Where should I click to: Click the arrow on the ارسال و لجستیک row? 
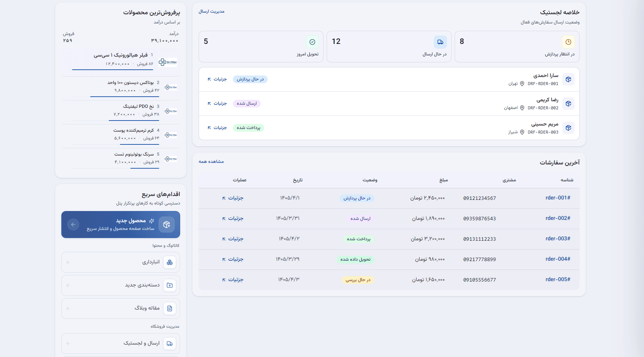coord(68,344)
